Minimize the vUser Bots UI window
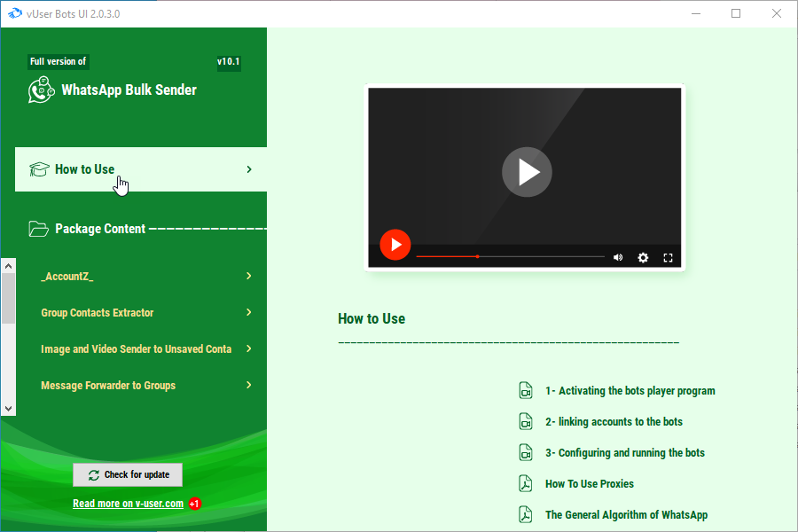This screenshot has width=798, height=532. 696,14
